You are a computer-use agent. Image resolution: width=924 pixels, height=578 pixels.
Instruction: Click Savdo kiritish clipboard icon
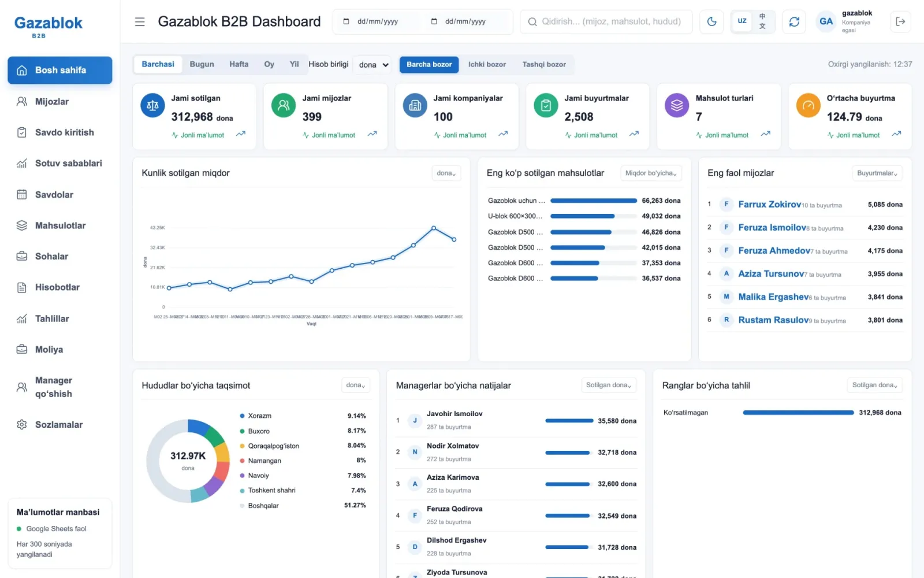pos(22,132)
